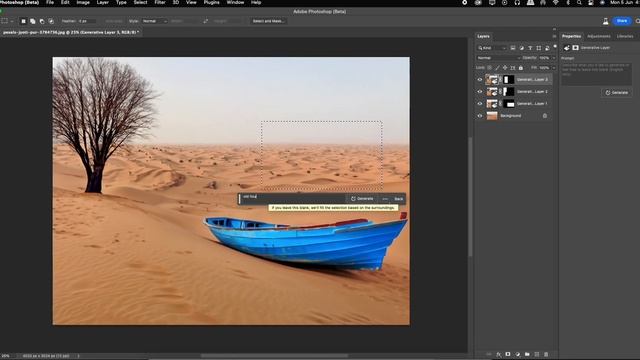Viewport: 640px width, 360px height.
Task: Filter layers by type layer icon
Action: click(530, 48)
